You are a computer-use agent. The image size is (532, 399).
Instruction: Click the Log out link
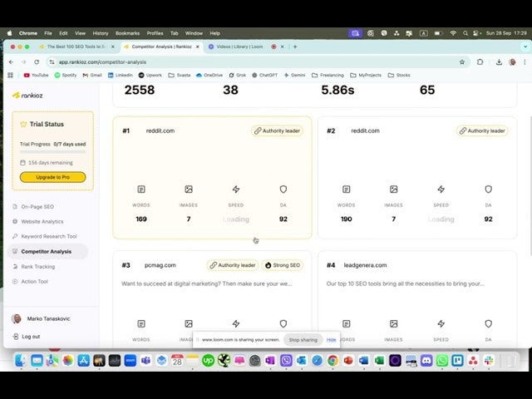click(31, 337)
